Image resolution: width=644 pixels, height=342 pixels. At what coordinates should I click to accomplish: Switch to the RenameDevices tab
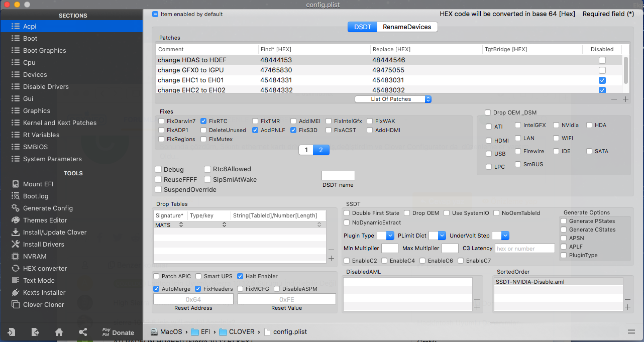click(x=407, y=27)
